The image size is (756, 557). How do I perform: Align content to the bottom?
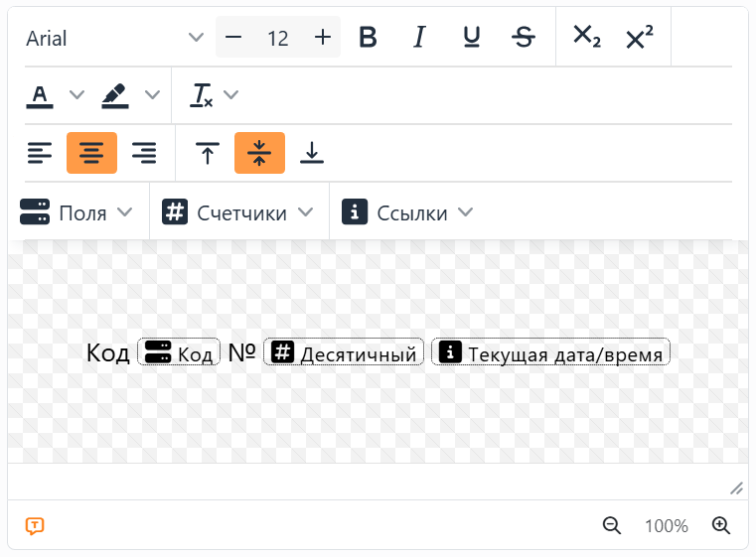312,153
